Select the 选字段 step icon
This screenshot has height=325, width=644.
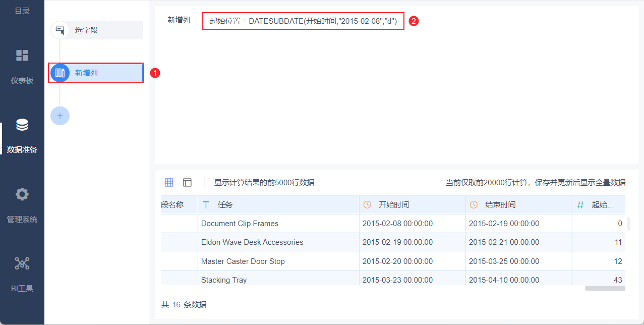(60, 30)
